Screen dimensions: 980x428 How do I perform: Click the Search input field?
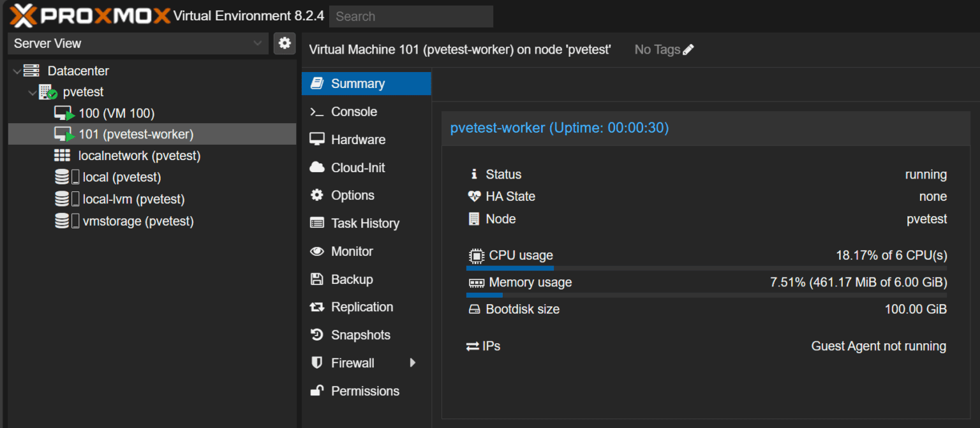[412, 17]
